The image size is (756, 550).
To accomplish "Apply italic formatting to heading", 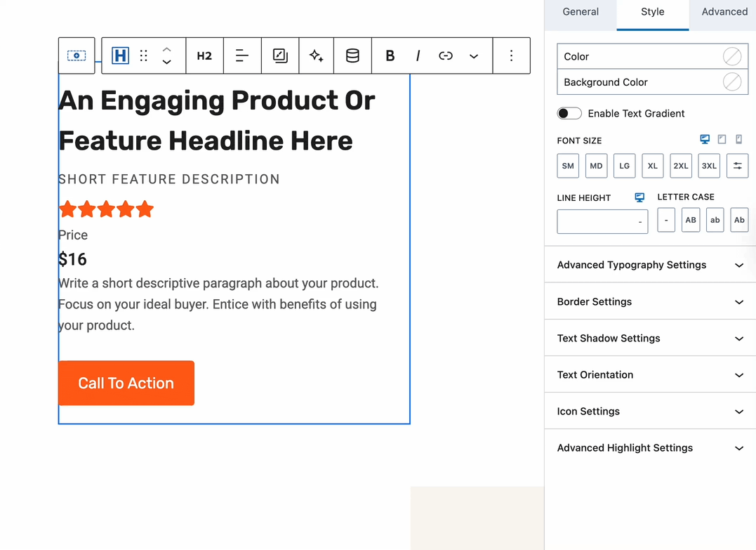I will click(x=418, y=56).
